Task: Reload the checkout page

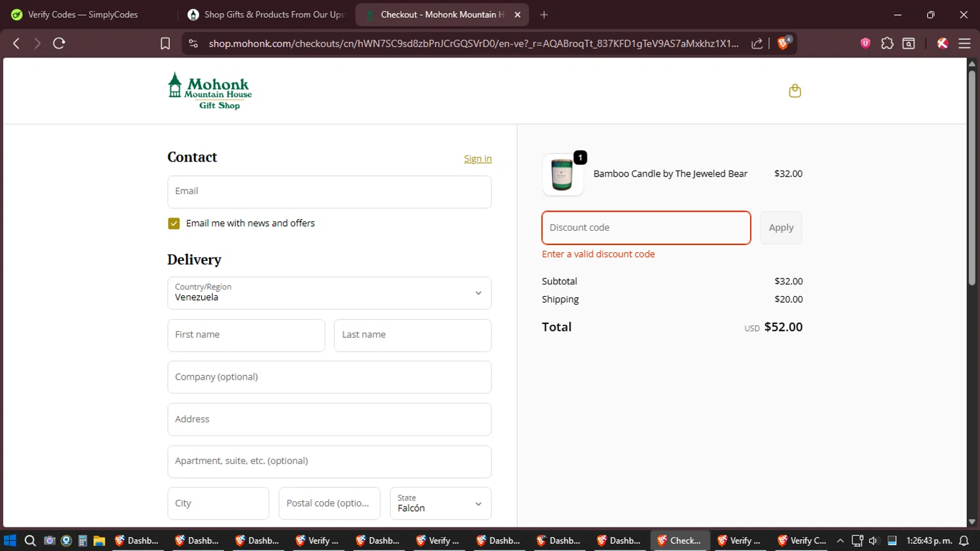Action: tap(59, 43)
